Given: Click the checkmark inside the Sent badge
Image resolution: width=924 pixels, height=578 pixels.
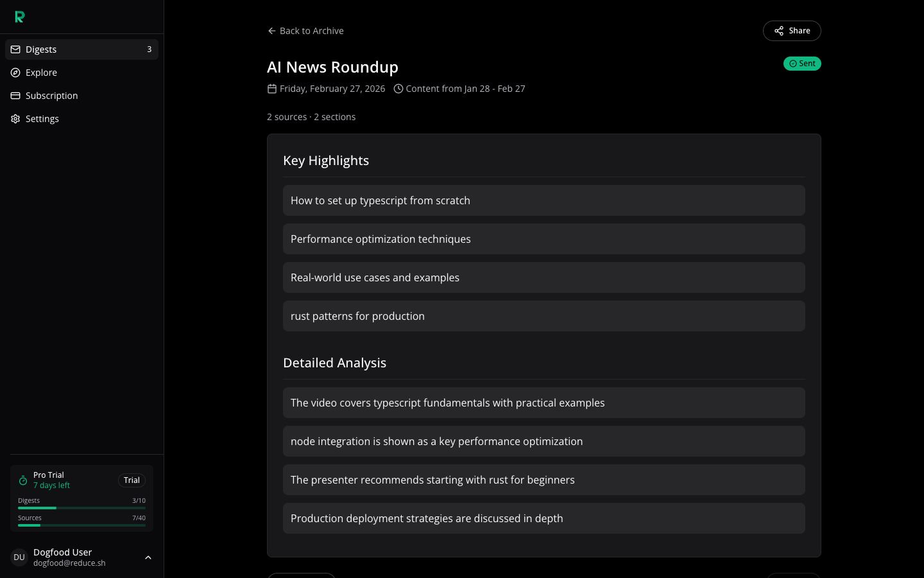Looking at the screenshot, I should point(793,64).
